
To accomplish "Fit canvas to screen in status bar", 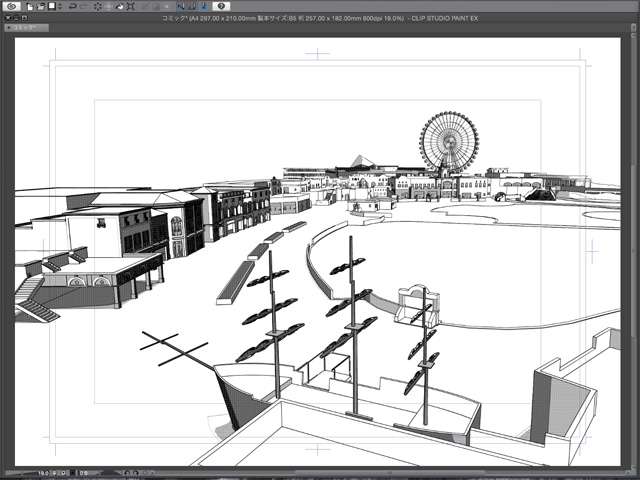I will [73, 473].
